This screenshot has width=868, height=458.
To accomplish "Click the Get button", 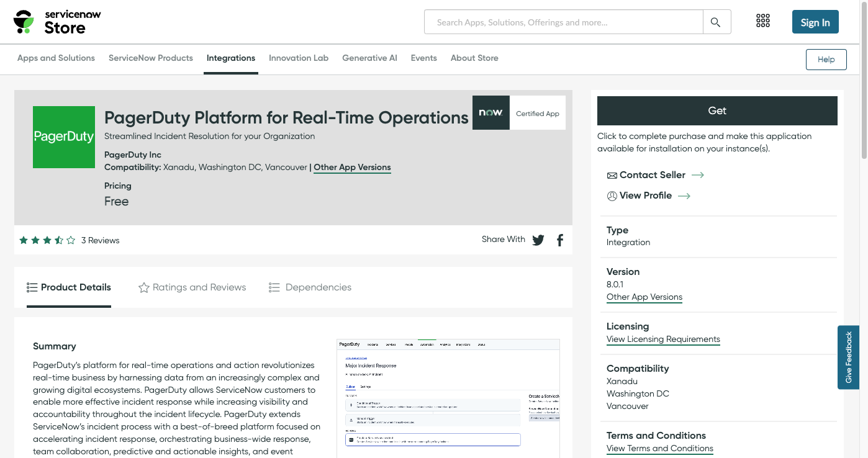I will 717,110.
